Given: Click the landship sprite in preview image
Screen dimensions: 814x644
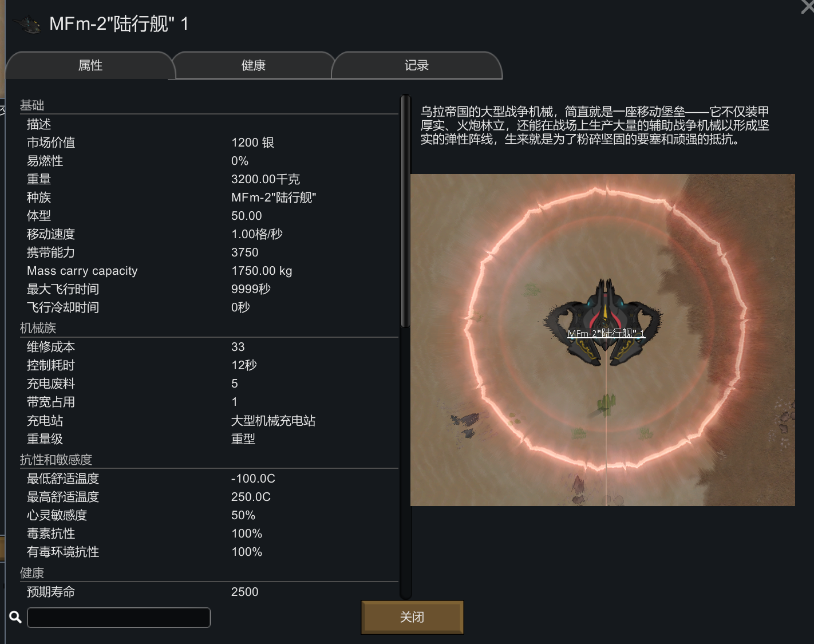Looking at the screenshot, I should [603, 323].
